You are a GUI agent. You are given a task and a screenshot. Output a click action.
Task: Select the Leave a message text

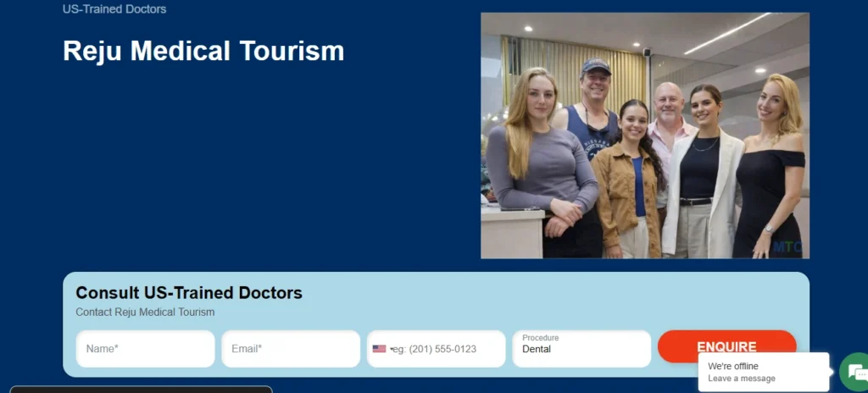[x=741, y=379]
